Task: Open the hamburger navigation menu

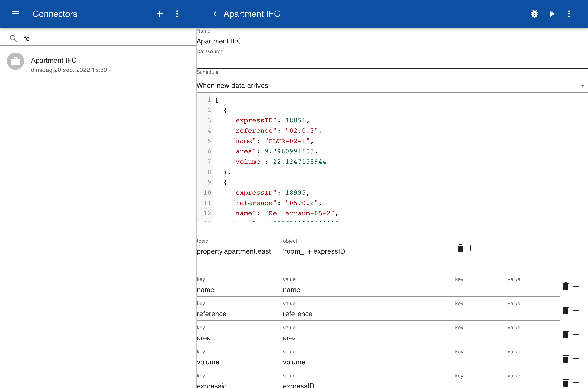Action: click(x=15, y=14)
